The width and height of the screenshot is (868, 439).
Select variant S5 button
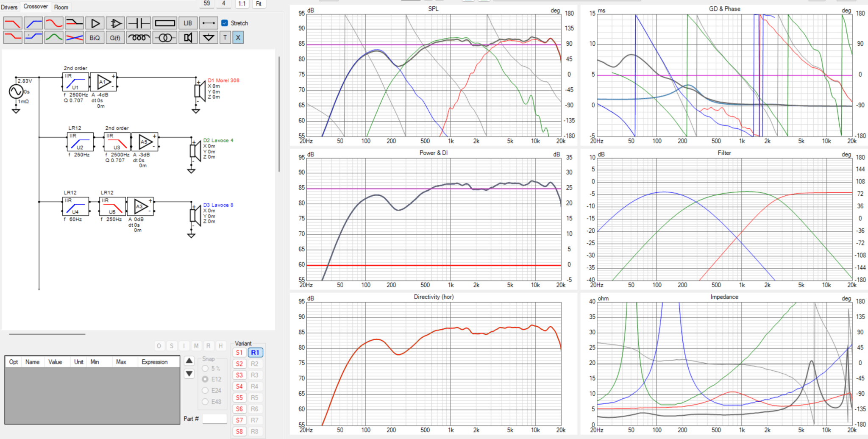[239, 397]
